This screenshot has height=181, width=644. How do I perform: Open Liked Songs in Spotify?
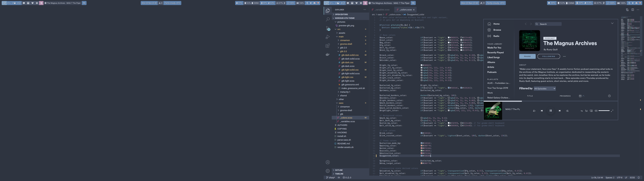(x=493, y=57)
